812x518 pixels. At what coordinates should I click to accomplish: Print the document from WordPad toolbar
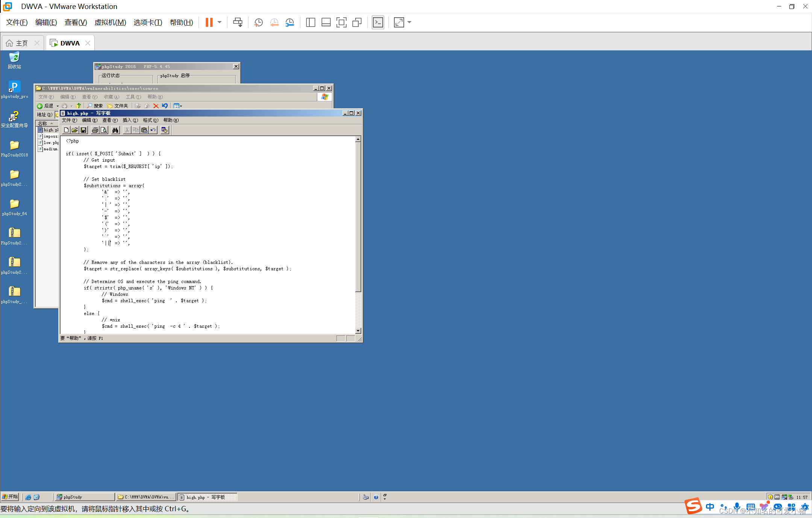95,130
